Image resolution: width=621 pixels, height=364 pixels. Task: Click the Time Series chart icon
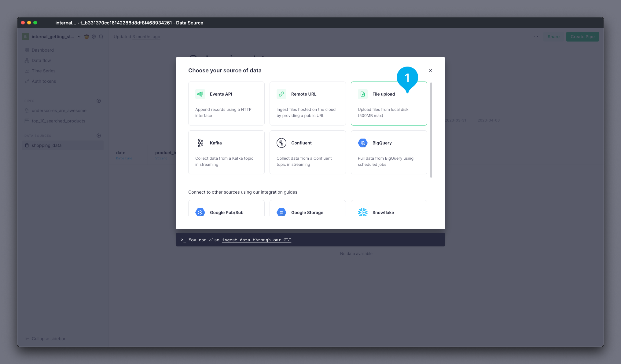click(27, 71)
